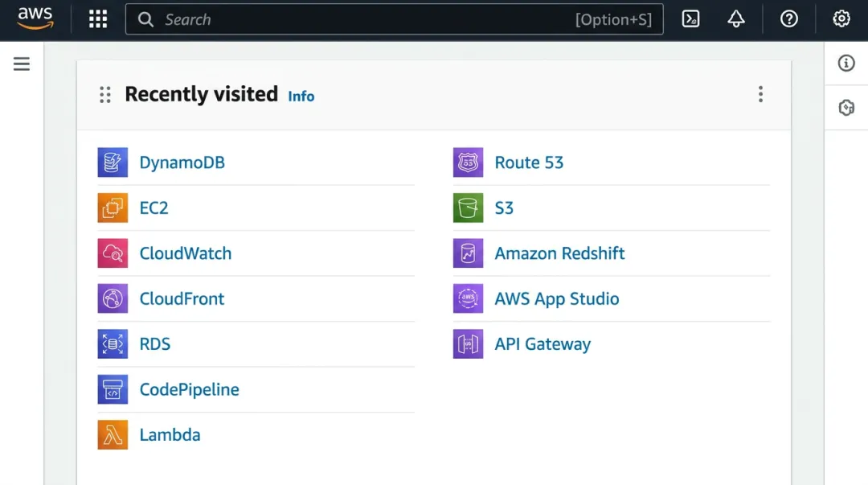Navigate to API Gateway
Screen dimensions: 868x485
(x=542, y=344)
